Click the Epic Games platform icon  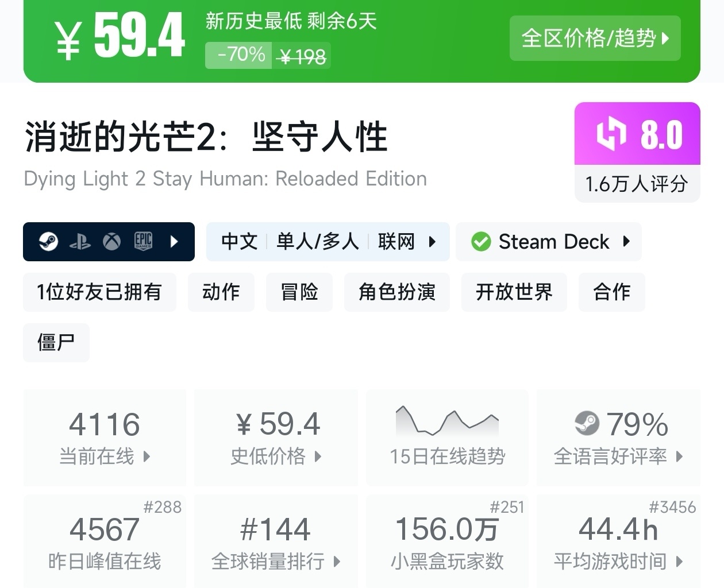(143, 242)
